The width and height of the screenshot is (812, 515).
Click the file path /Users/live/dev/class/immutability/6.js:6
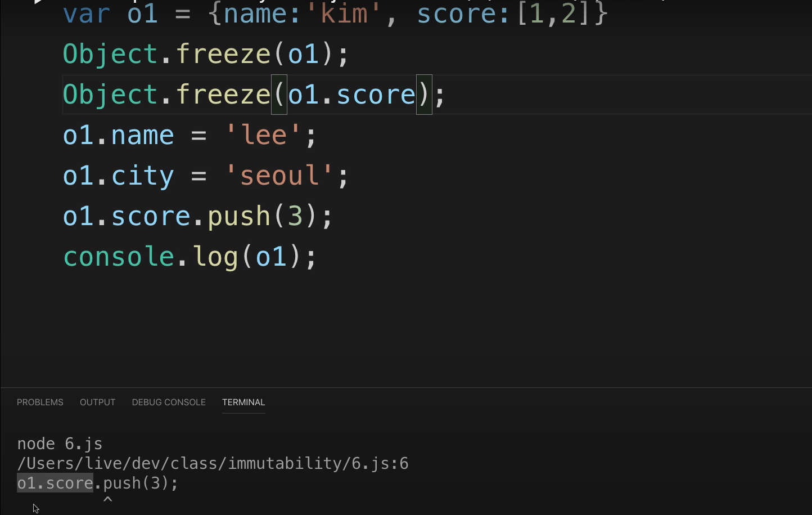213,463
